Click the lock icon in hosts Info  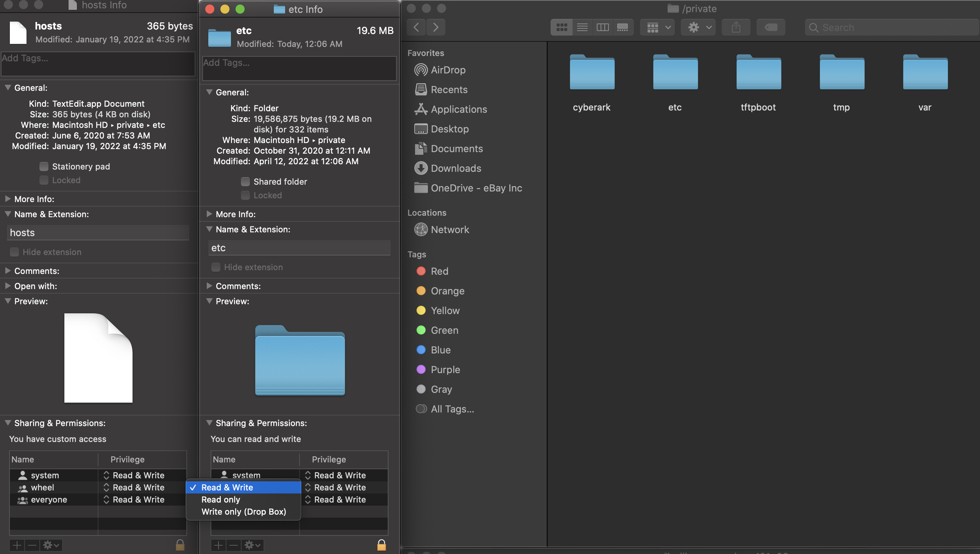coord(180,545)
